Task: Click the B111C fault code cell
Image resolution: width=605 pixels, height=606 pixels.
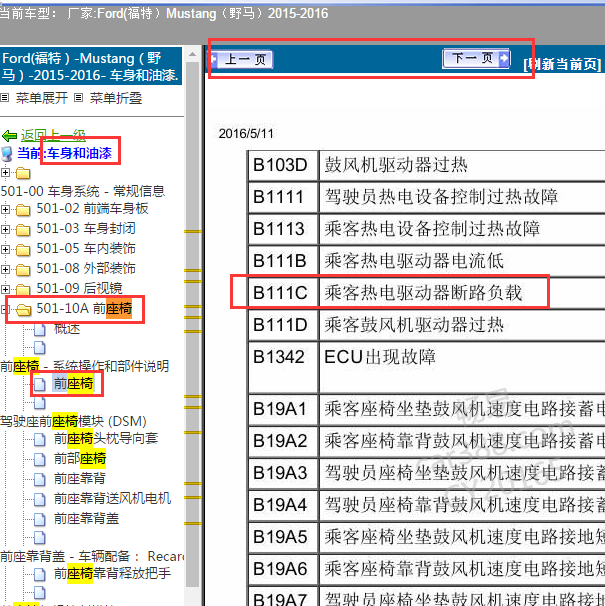Action: click(x=283, y=293)
